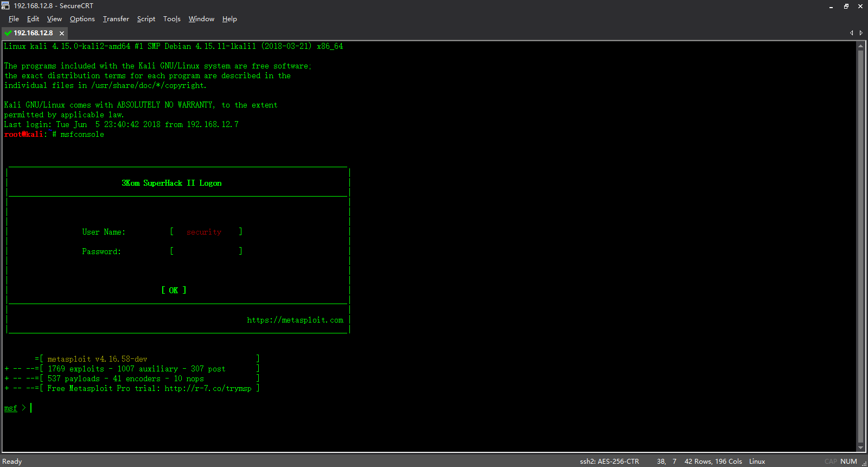
Task: Select the 192.168.12.8 session tab
Action: [x=33, y=33]
